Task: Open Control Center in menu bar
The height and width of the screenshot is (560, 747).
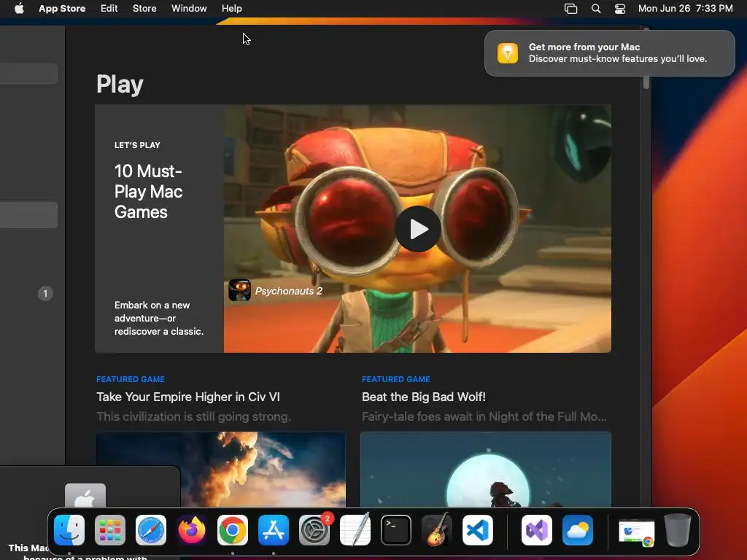Action: pyautogui.click(x=620, y=9)
